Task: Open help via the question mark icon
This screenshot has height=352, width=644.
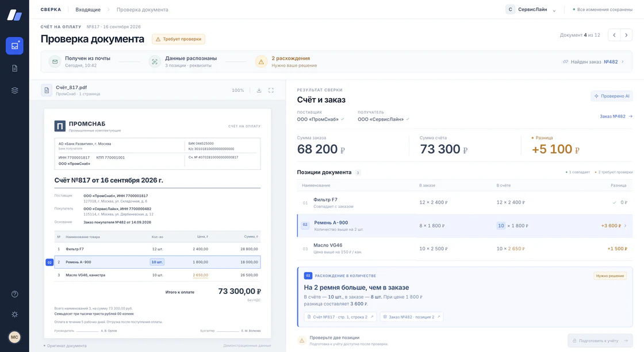Action: (14, 294)
